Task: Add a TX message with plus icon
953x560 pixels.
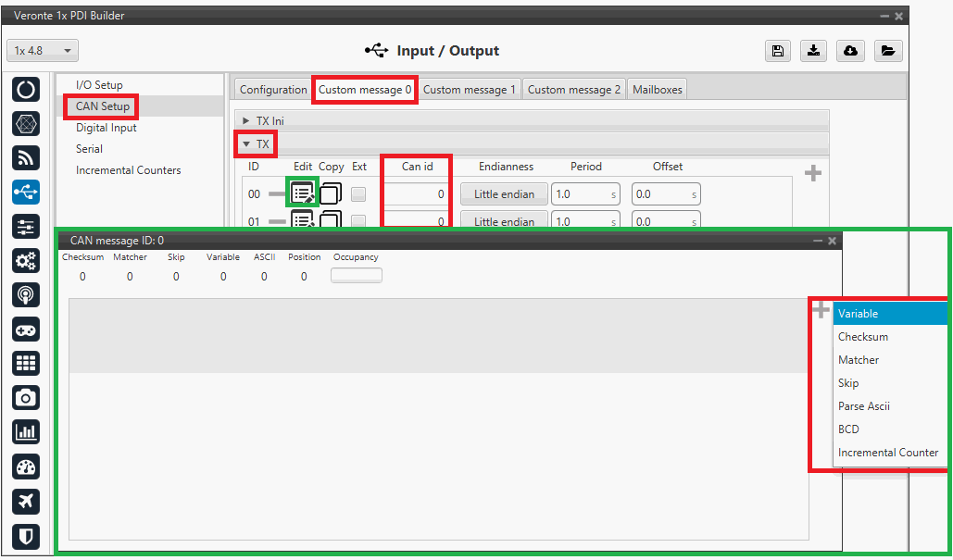Action: tap(813, 174)
